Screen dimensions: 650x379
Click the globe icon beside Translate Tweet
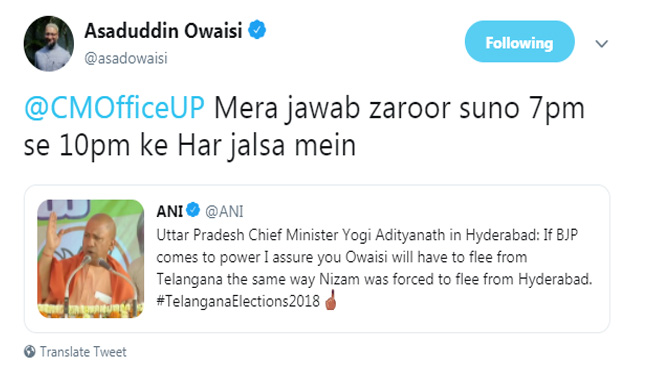tap(30, 351)
